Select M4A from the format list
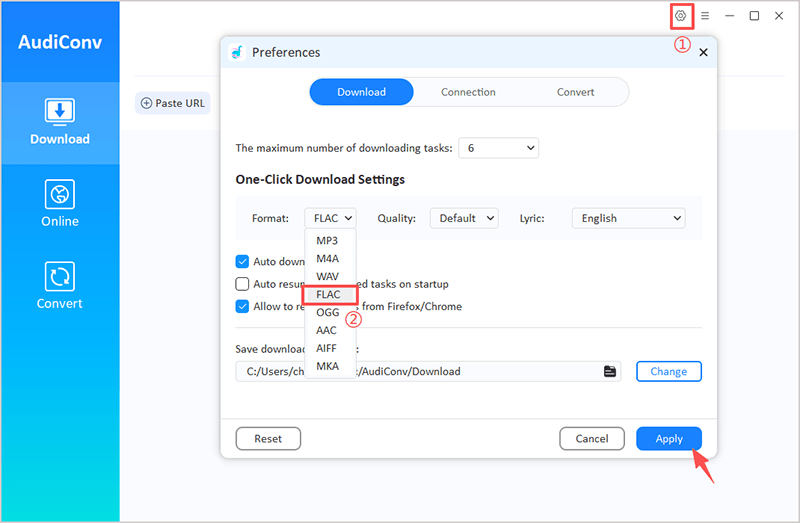Image resolution: width=800 pixels, height=523 pixels. (x=330, y=259)
